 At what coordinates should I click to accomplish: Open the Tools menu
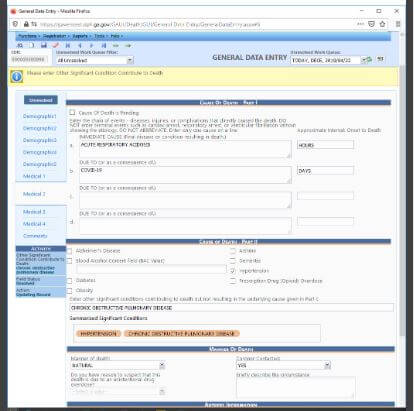pyautogui.click(x=101, y=36)
